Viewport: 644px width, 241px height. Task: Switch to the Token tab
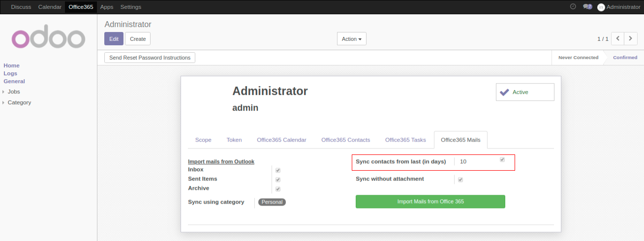(234, 140)
